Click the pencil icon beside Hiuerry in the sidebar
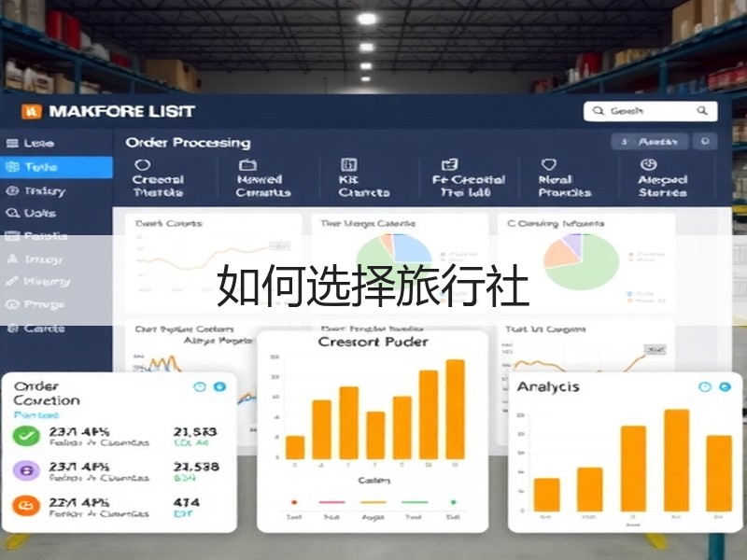 click(x=12, y=281)
